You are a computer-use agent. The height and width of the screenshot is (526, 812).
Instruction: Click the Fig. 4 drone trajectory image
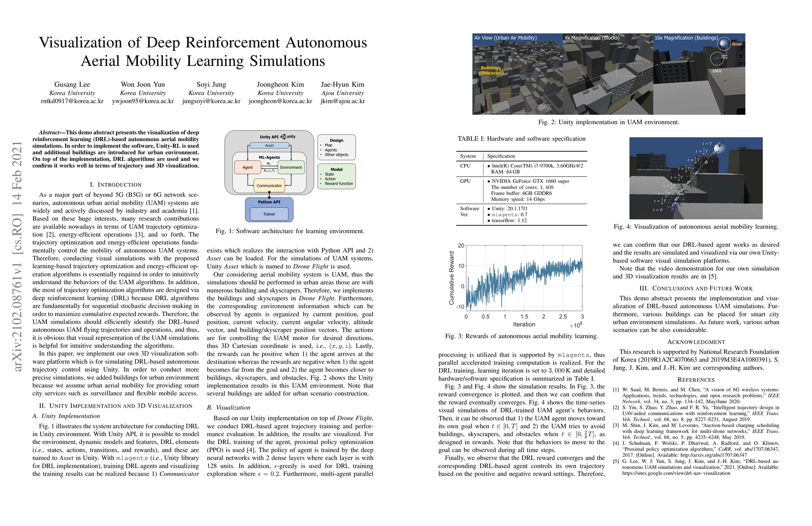pos(695,178)
